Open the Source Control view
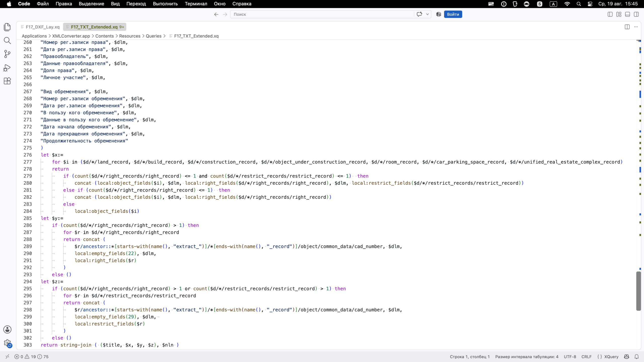Image resolution: width=644 pixels, height=362 pixels. coord(7,54)
